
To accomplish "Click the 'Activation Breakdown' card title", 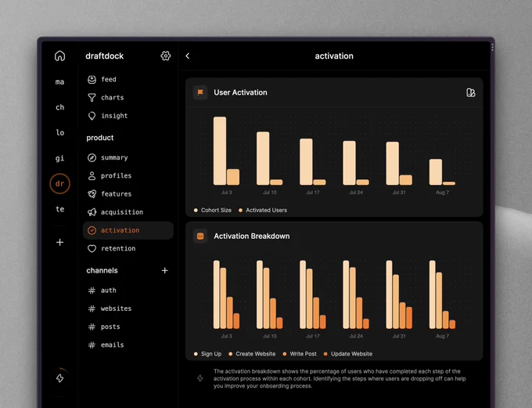I will 251,236.
